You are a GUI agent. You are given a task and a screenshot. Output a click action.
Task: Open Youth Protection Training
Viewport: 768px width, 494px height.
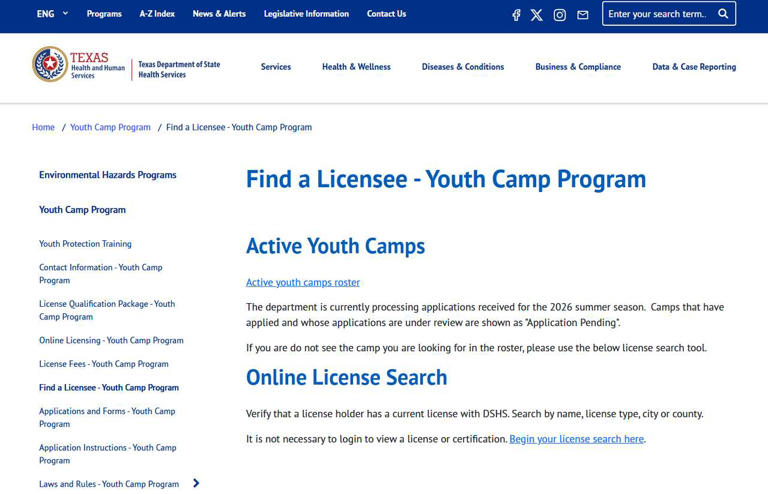pyautogui.click(x=85, y=243)
